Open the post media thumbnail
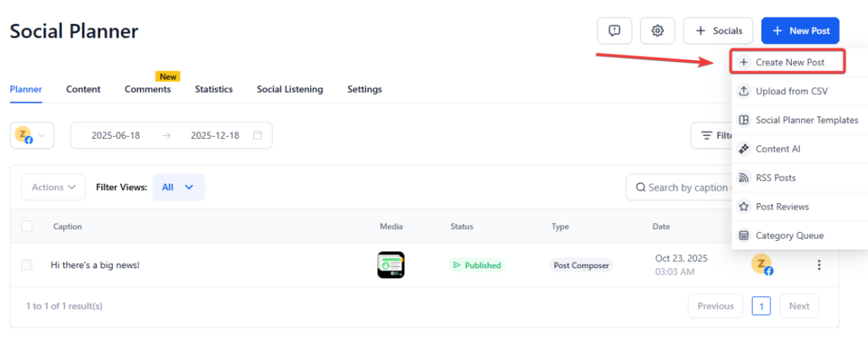This screenshot has height=338, width=868. tap(391, 265)
